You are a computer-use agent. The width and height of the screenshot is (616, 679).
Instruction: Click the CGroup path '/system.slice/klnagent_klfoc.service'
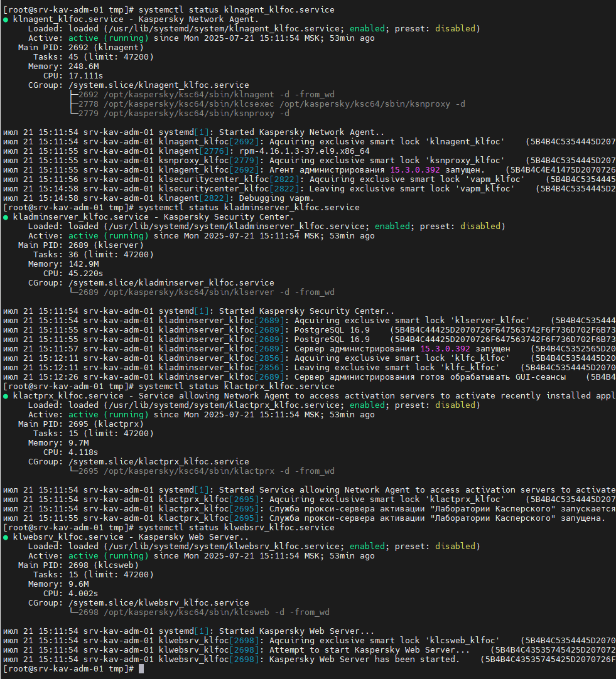158,85
